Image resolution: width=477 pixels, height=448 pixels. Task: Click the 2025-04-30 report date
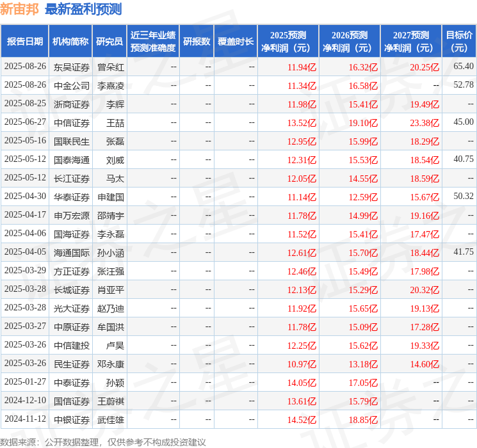pos(25,196)
